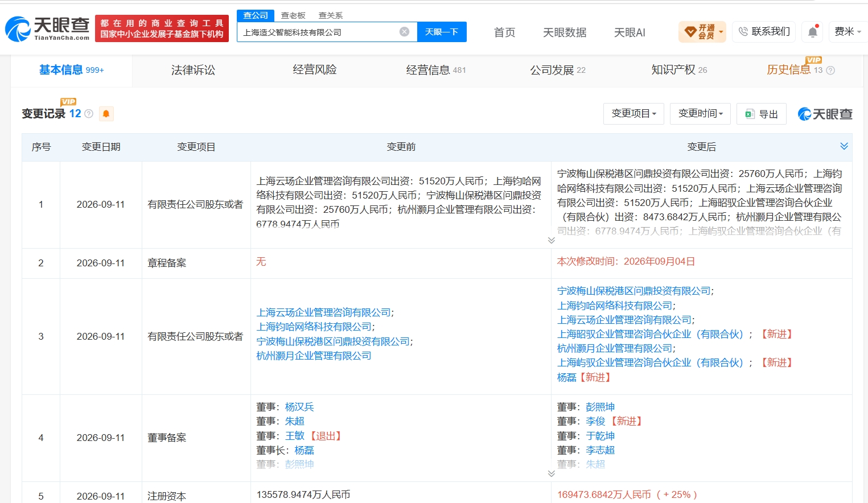Click the 变更前 column header

click(x=401, y=147)
